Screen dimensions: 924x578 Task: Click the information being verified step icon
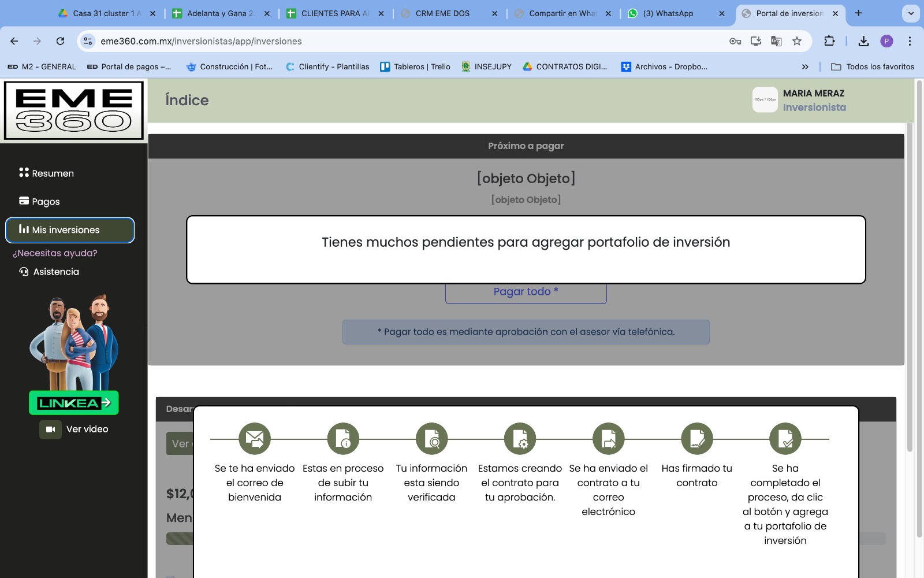431,439
